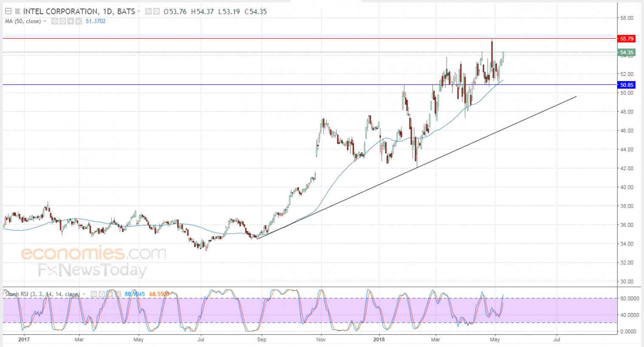Screen dimensions: 644x347
Task: Click the 80.0000 Stoch RSI scale label
Action: click(x=630, y=299)
